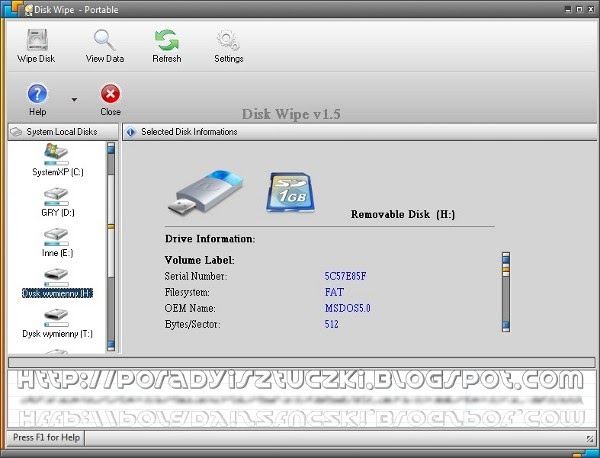Click the Removable Disk (H:) title
The image size is (600, 458).
click(x=403, y=214)
